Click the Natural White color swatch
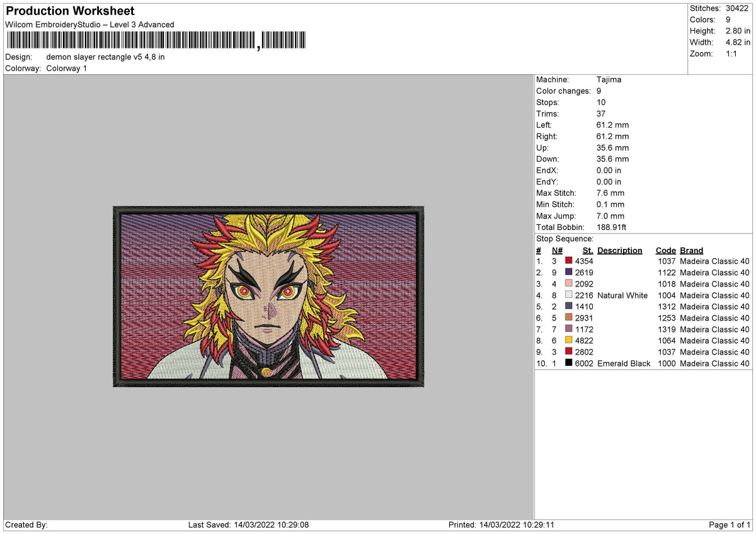756x534 pixels. tap(569, 295)
